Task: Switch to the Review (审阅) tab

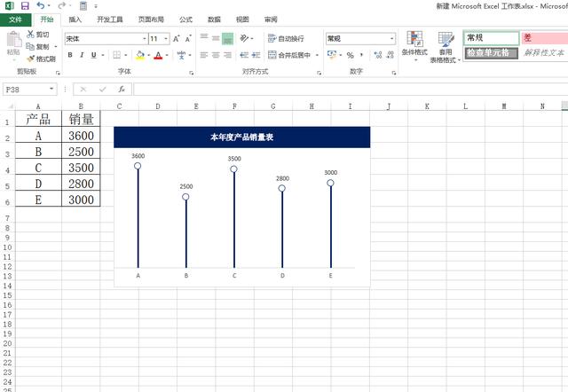Action: (x=271, y=20)
